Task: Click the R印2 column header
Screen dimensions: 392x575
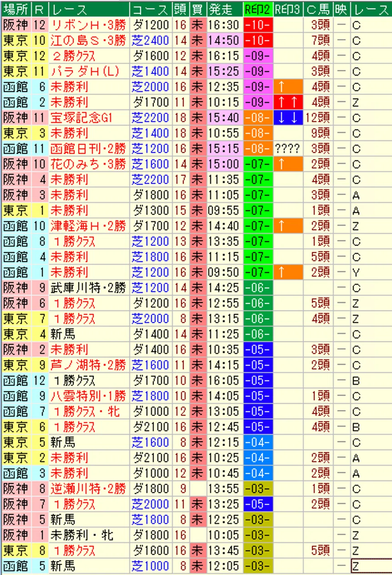Action: [x=258, y=9]
